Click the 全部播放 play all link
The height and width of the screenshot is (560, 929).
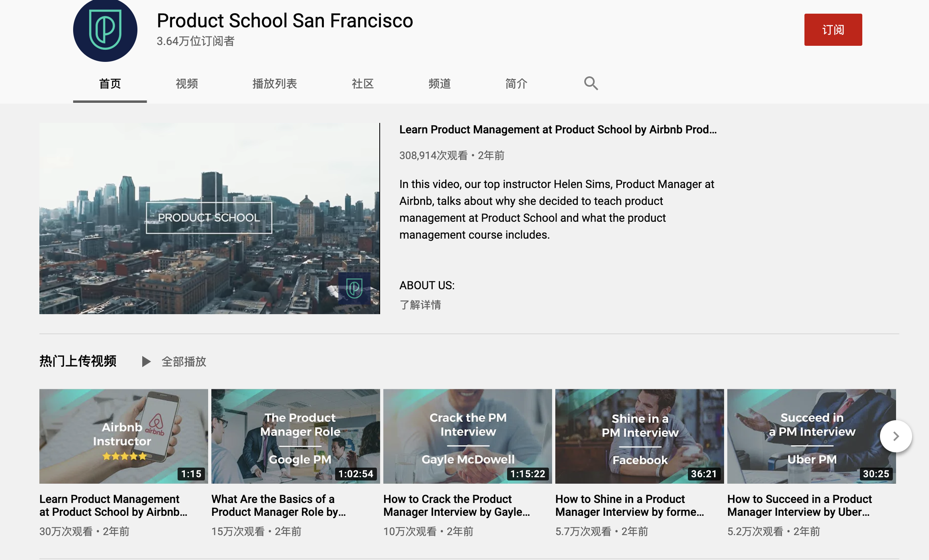183,362
